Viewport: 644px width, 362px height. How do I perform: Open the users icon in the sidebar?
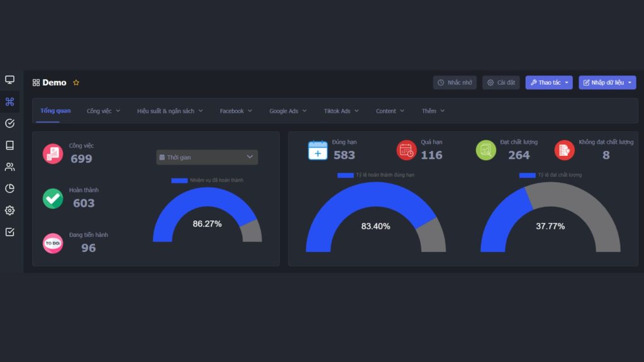click(x=9, y=167)
